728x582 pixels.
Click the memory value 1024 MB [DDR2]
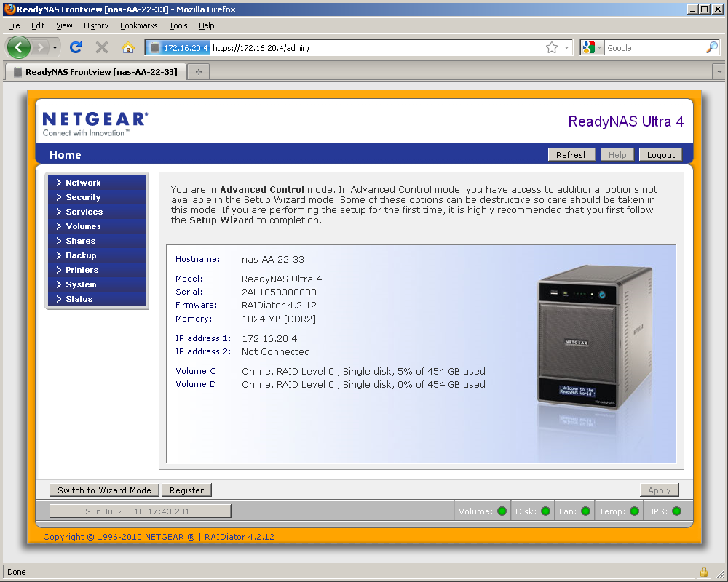pos(279,319)
